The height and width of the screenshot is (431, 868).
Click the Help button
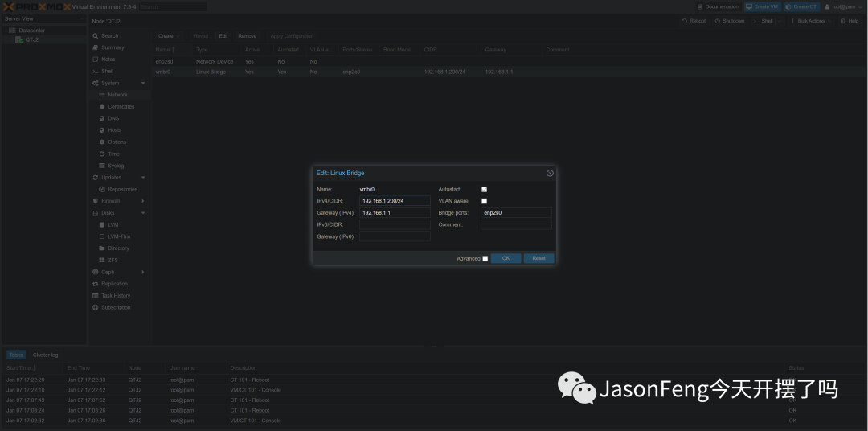click(x=850, y=21)
